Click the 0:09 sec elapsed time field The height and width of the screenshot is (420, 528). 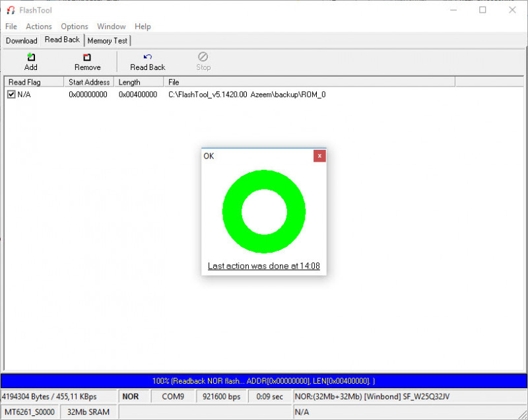(x=270, y=396)
